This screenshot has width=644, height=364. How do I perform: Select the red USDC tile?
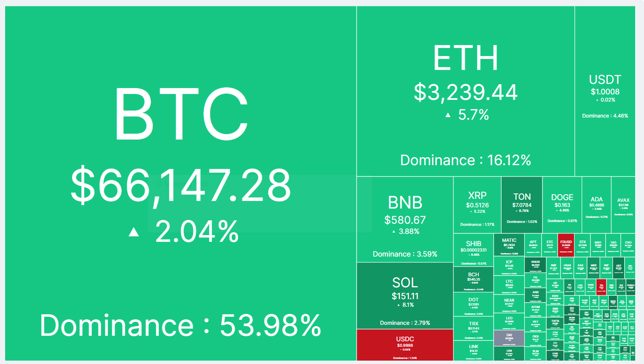click(405, 345)
